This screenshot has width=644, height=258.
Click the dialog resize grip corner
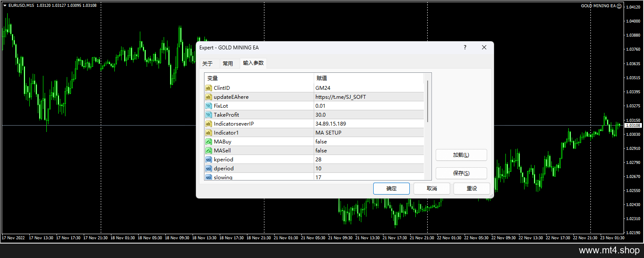coord(491,196)
